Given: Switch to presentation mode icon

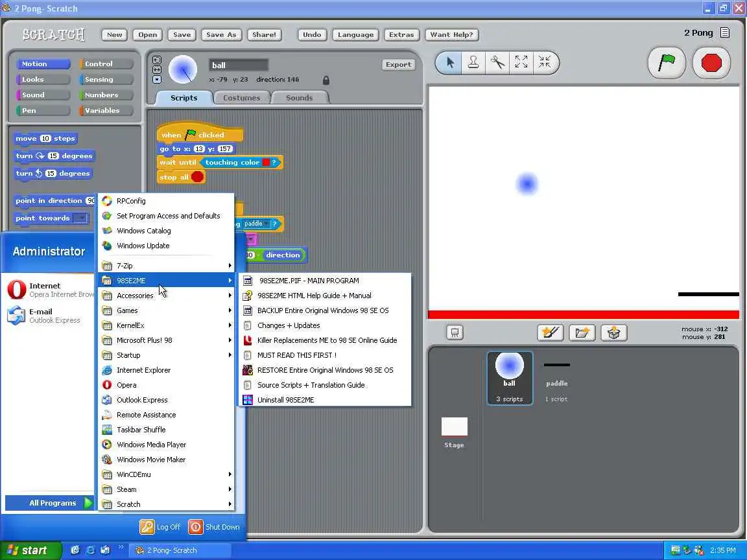Looking at the screenshot, I should [x=455, y=332].
